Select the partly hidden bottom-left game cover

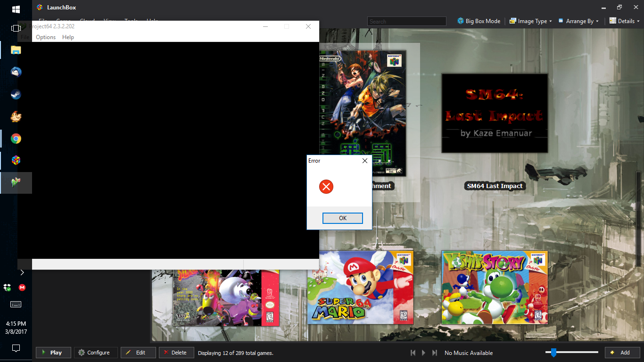(x=226, y=298)
